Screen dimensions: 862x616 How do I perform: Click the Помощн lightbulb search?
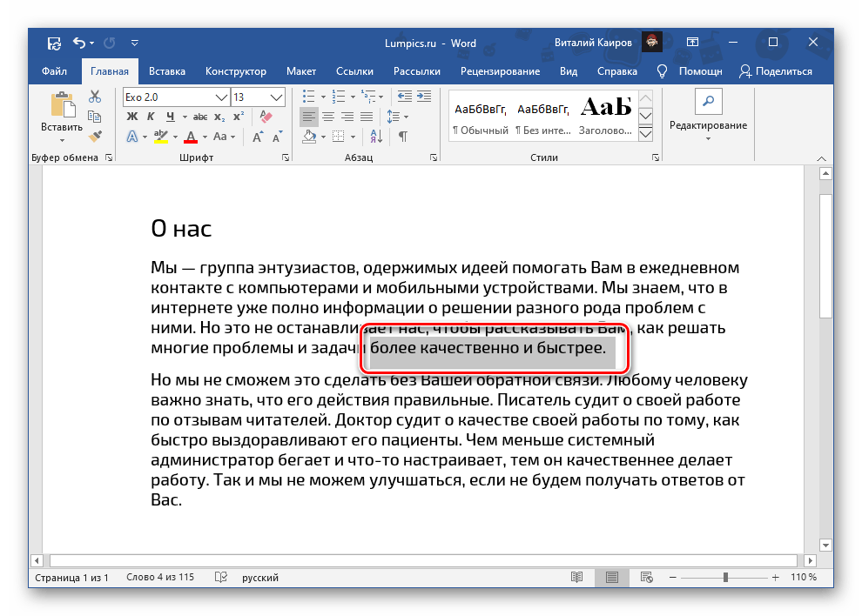(690, 71)
